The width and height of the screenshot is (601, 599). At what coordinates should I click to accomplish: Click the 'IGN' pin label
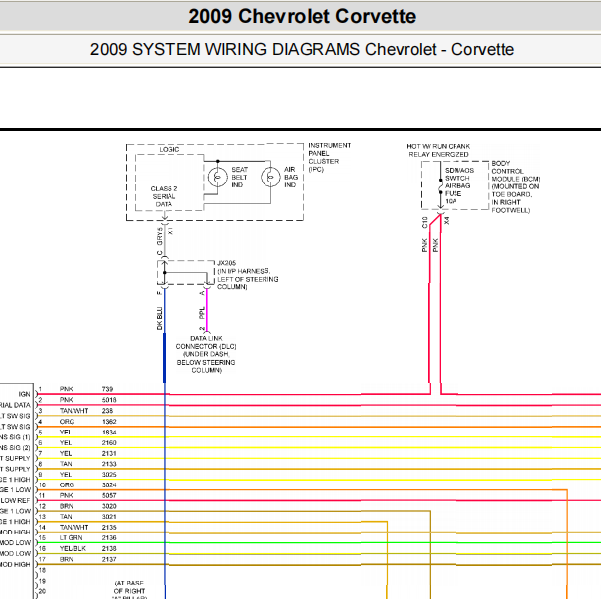25,394
